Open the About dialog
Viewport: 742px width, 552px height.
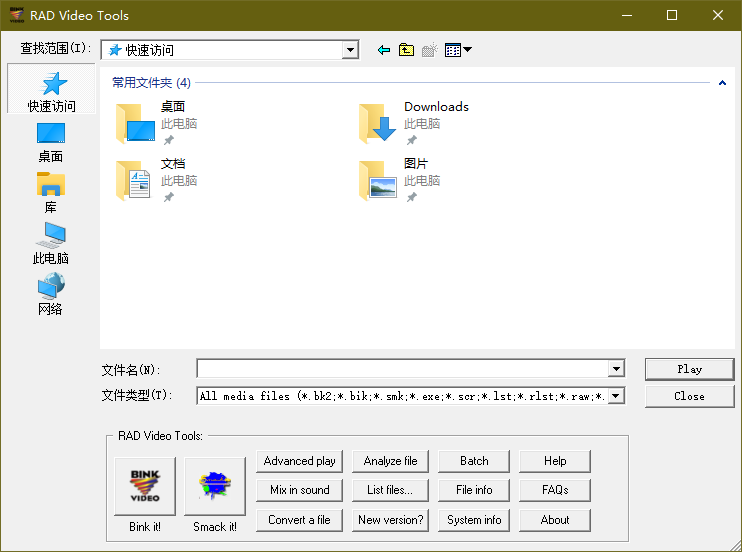click(555, 520)
